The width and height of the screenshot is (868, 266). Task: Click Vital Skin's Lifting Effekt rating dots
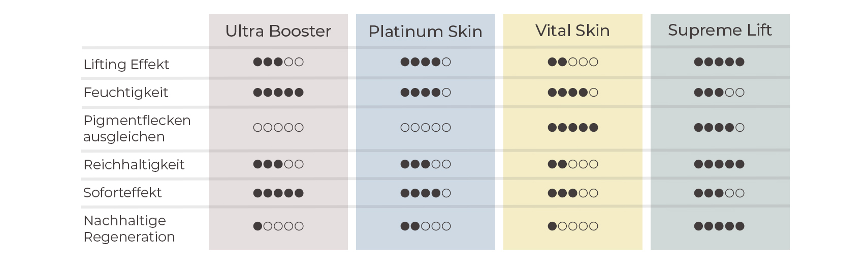573,62
